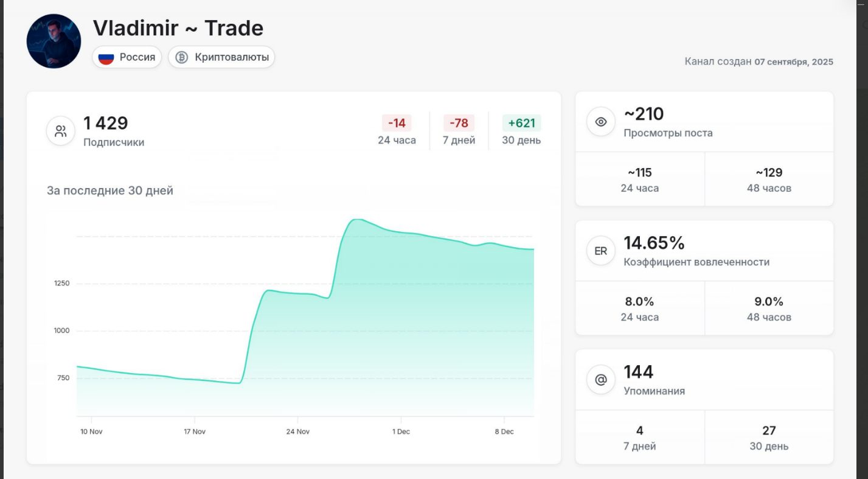
Task: Expand the Россия country filter
Action: (x=127, y=57)
